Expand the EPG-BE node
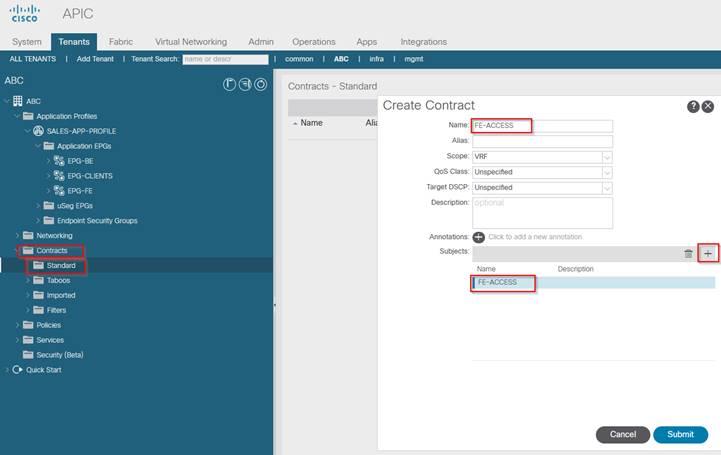 click(x=48, y=161)
